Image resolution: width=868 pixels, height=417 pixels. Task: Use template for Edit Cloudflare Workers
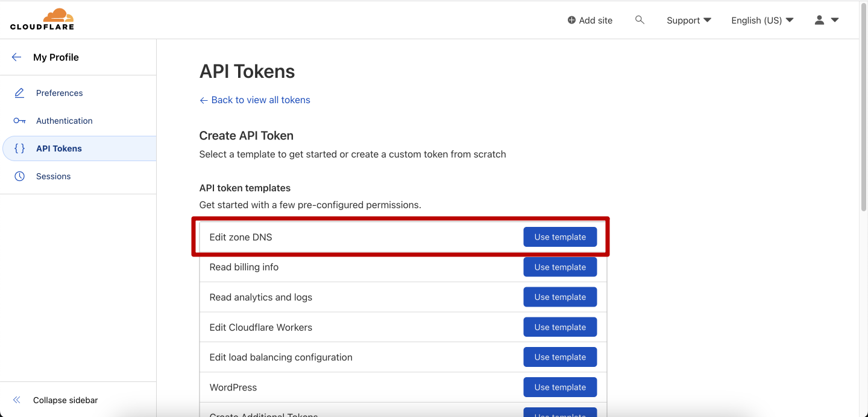[x=560, y=327]
